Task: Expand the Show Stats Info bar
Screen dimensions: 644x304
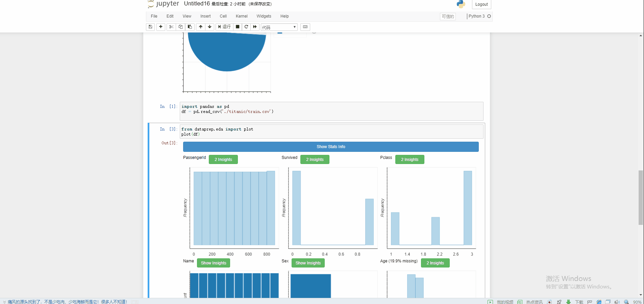Action: click(331, 147)
